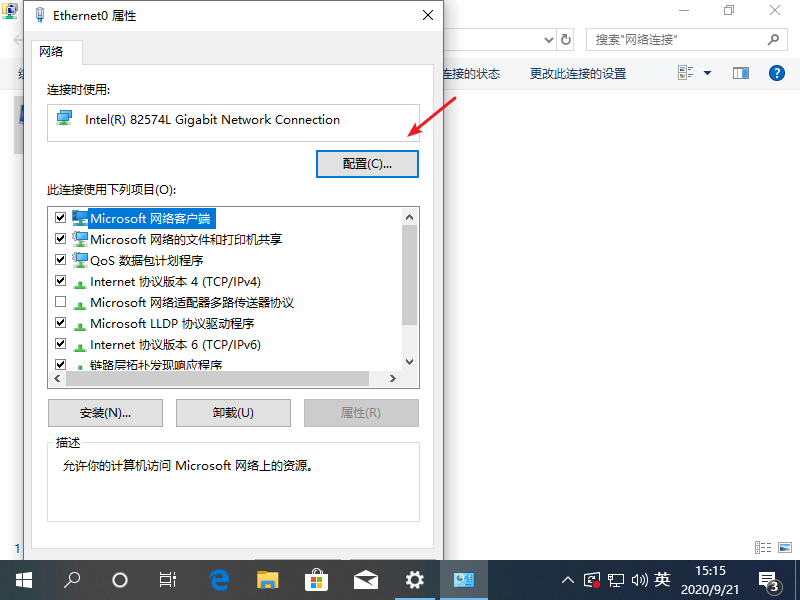Select Microsoft LLDP 协议驱动程序 item
This screenshot has height=600, width=800.
[172, 323]
